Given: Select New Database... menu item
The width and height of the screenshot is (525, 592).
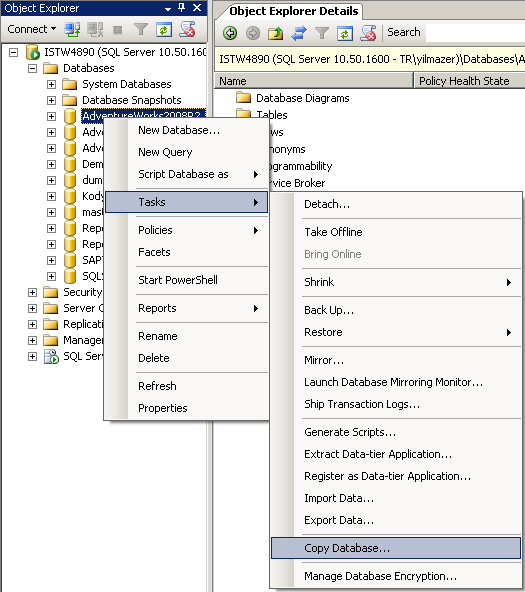Looking at the screenshot, I should point(186,130).
